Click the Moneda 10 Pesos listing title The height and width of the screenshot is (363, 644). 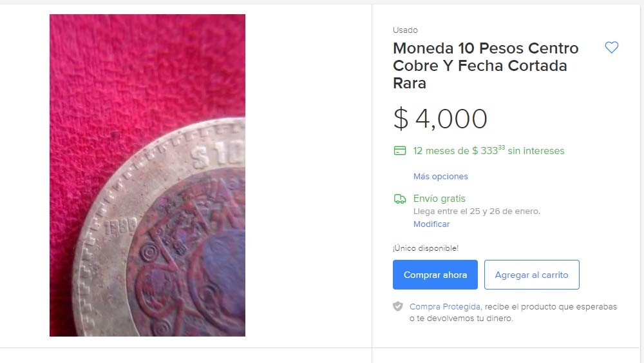pos(486,66)
